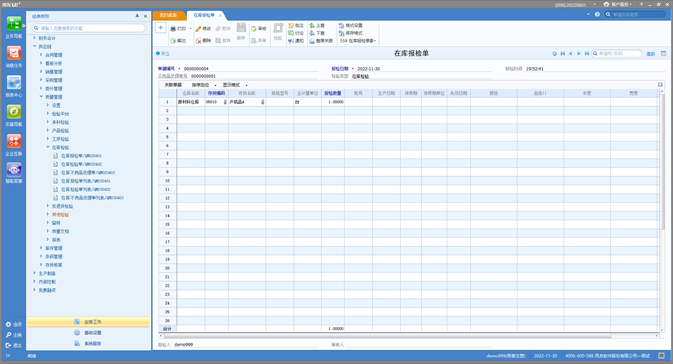Expand the 来料检验 tree node
This screenshot has width=673, height=364.
[x=48, y=122]
